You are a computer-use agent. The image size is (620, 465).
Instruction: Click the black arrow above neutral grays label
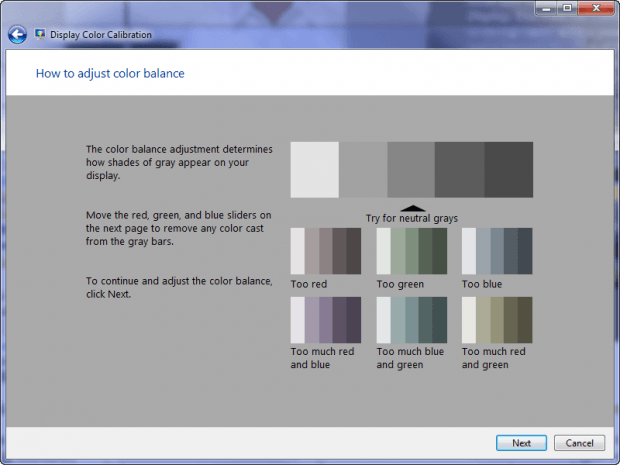click(413, 208)
